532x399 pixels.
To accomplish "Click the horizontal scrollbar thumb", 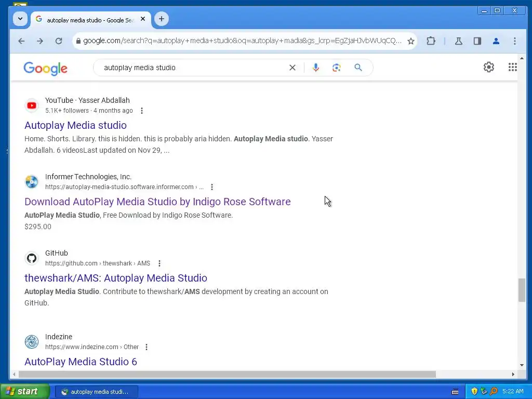I will (x=227, y=374).
